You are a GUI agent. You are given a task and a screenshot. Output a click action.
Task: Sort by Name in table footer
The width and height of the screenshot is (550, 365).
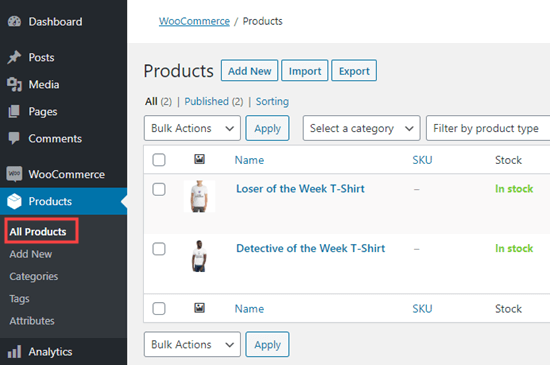coord(249,309)
